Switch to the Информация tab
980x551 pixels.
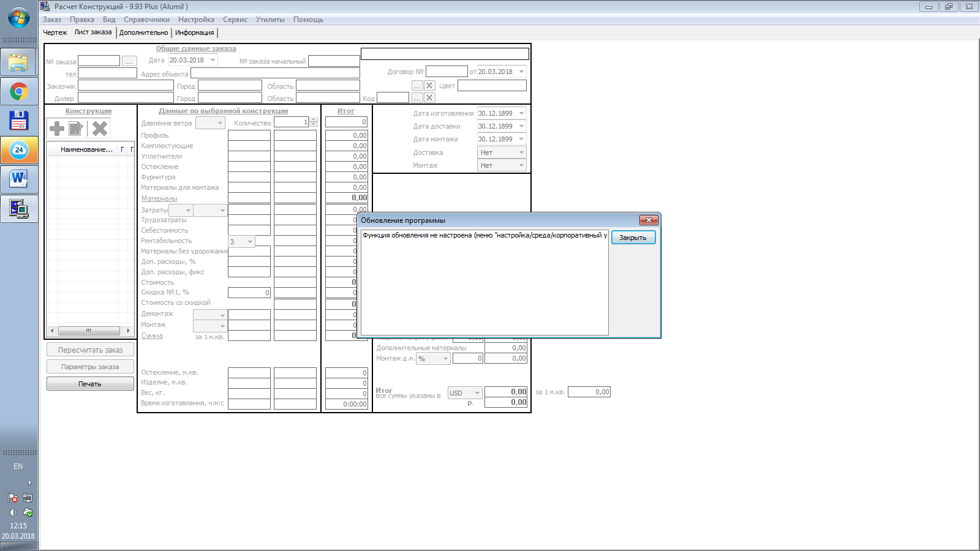[195, 32]
